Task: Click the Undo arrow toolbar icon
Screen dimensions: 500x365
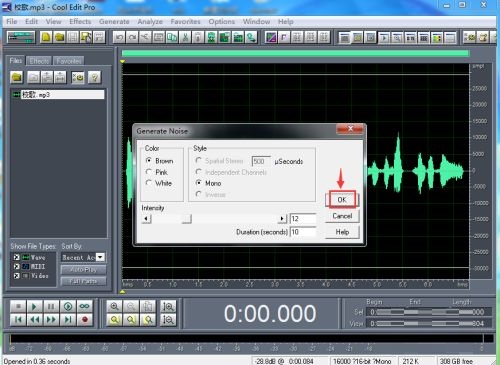Action: click(119, 37)
